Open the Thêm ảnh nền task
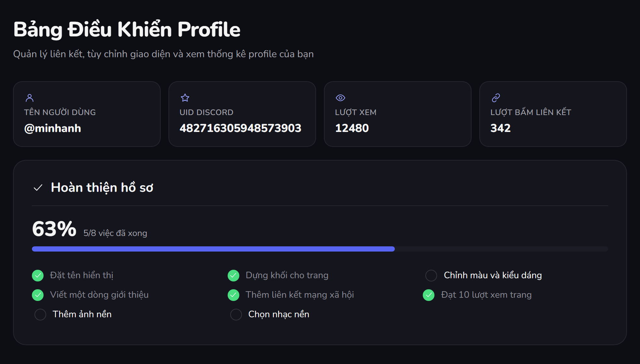 [82, 314]
